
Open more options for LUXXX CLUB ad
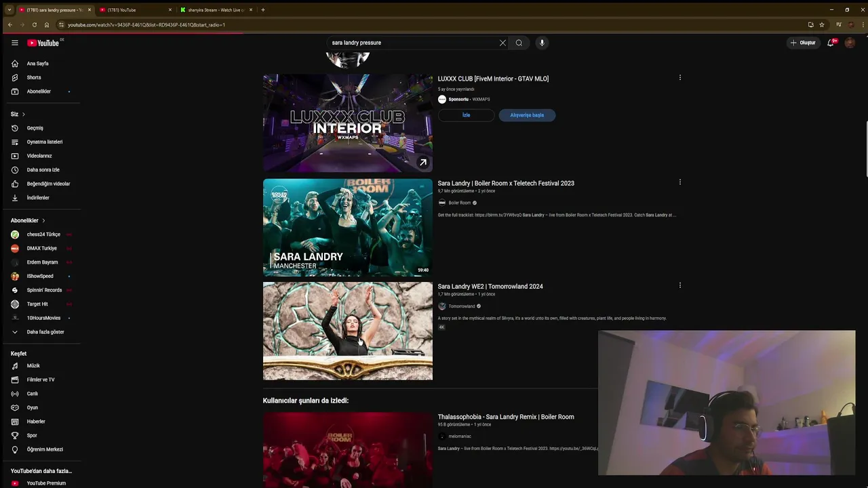point(679,78)
